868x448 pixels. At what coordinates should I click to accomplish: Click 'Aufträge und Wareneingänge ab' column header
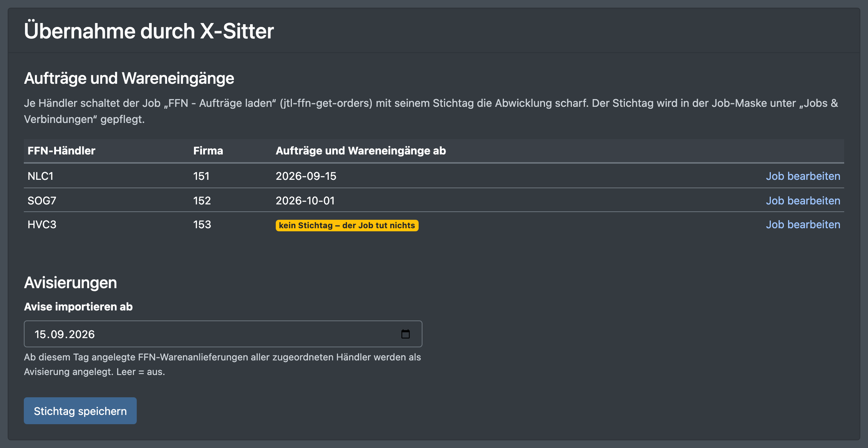[361, 151]
